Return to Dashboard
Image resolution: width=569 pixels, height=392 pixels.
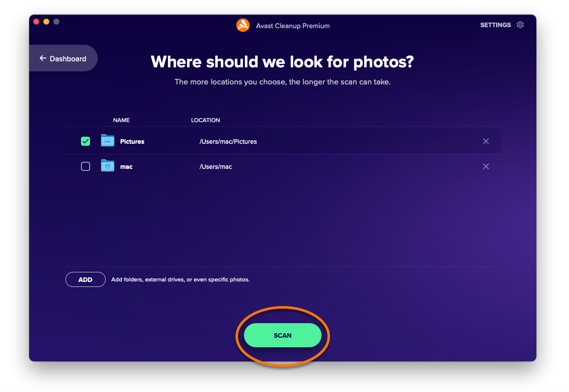63,58
